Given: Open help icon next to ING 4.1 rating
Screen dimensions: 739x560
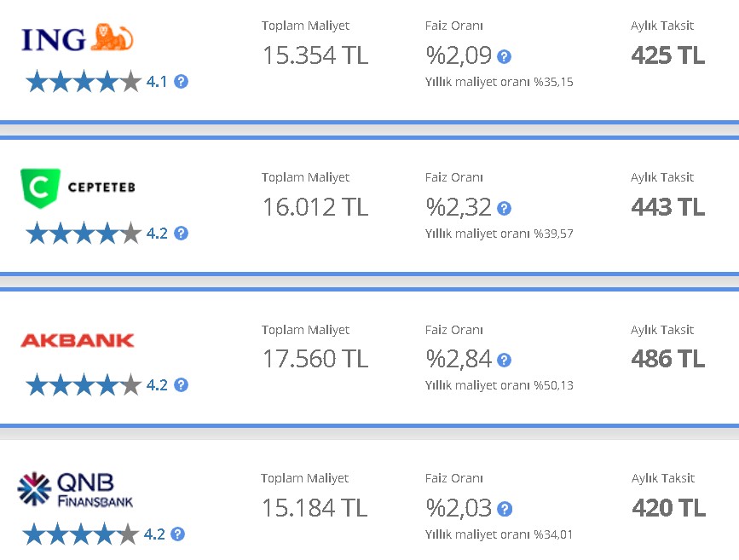Looking at the screenshot, I should pyautogui.click(x=181, y=82).
